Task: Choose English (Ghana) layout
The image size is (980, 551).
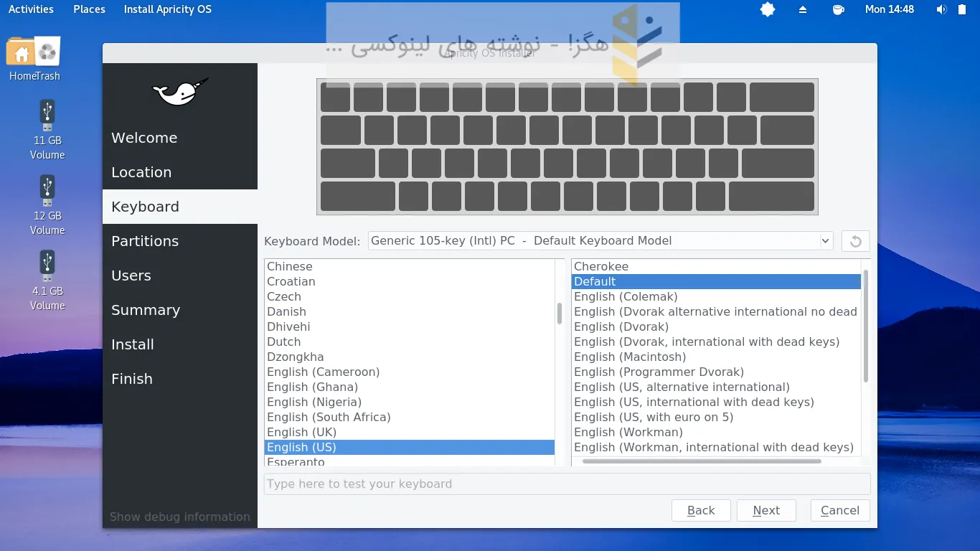Action: tap(409, 387)
